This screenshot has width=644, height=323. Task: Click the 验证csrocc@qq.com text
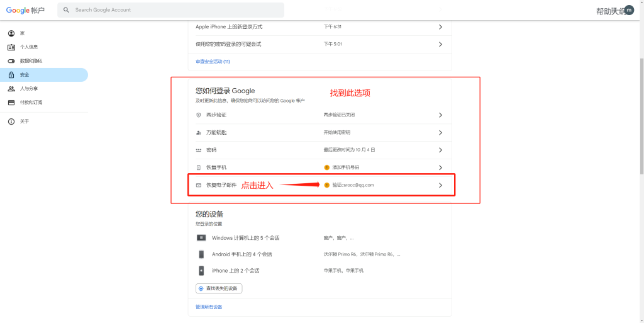coord(353,185)
